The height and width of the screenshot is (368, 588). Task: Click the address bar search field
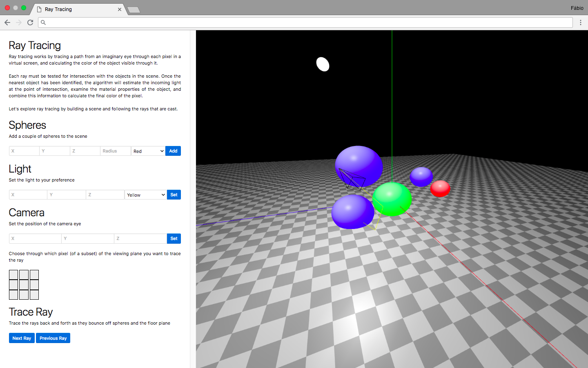pyautogui.click(x=305, y=22)
